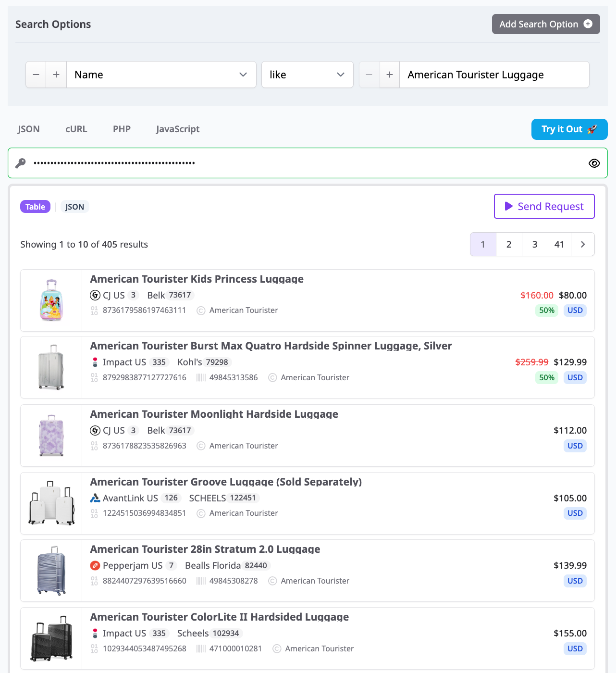Click American Tourister Groove Luggage title
The width and height of the screenshot is (616, 673).
point(226,482)
